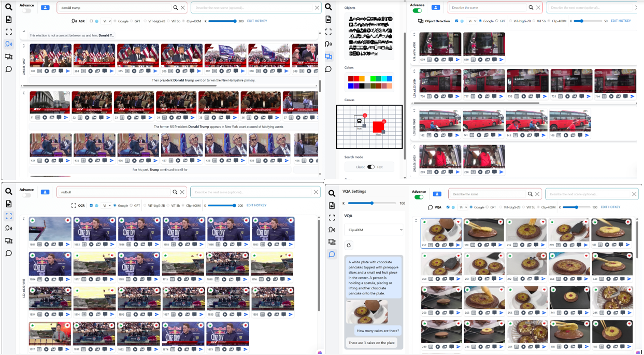The height and width of the screenshot is (355, 644).
Task: Turn off Advance toggle in VQA panel
Action: click(419, 197)
